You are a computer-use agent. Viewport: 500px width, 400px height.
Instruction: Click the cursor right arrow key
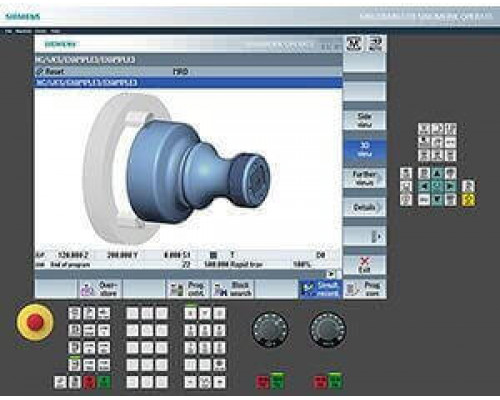(x=450, y=186)
